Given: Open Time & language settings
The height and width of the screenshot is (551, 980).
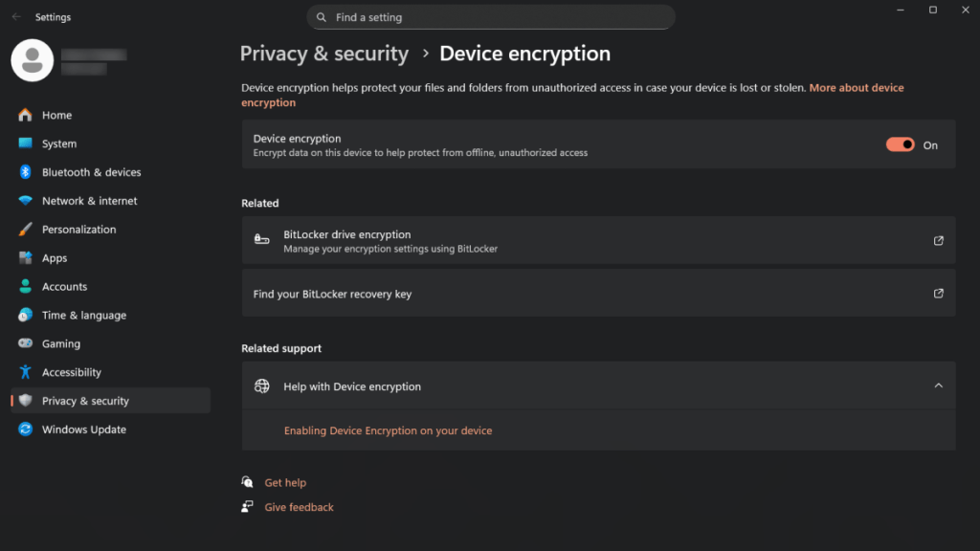Looking at the screenshot, I should (x=83, y=316).
